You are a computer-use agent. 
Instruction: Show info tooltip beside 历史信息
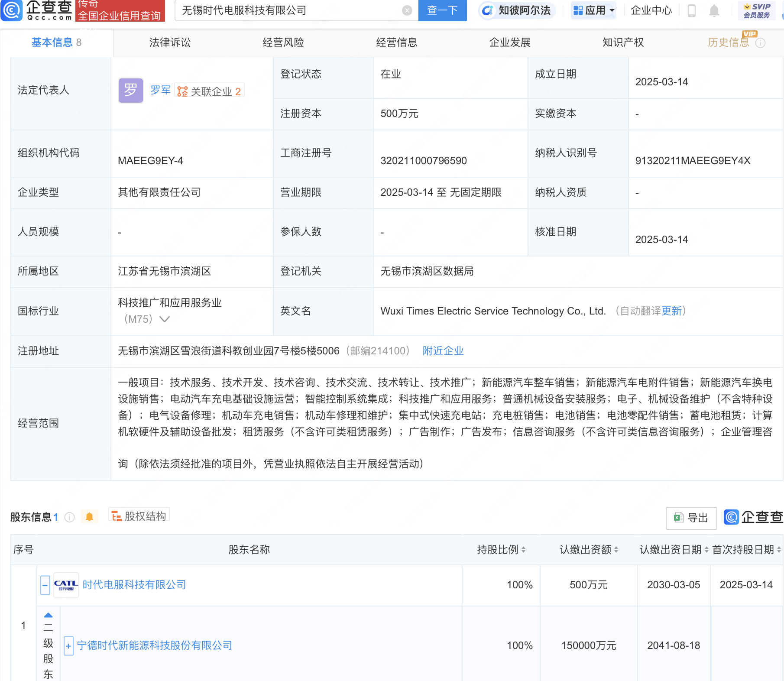pyautogui.click(x=760, y=43)
